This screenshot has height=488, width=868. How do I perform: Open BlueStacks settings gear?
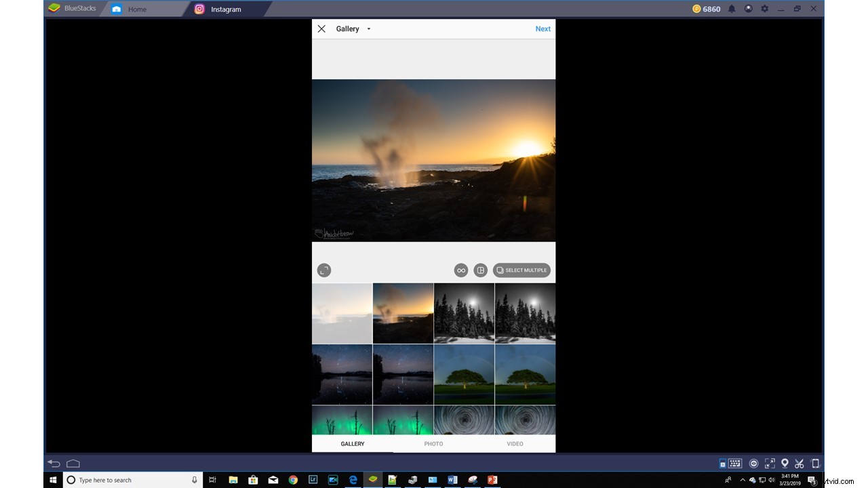pyautogui.click(x=764, y=8)
